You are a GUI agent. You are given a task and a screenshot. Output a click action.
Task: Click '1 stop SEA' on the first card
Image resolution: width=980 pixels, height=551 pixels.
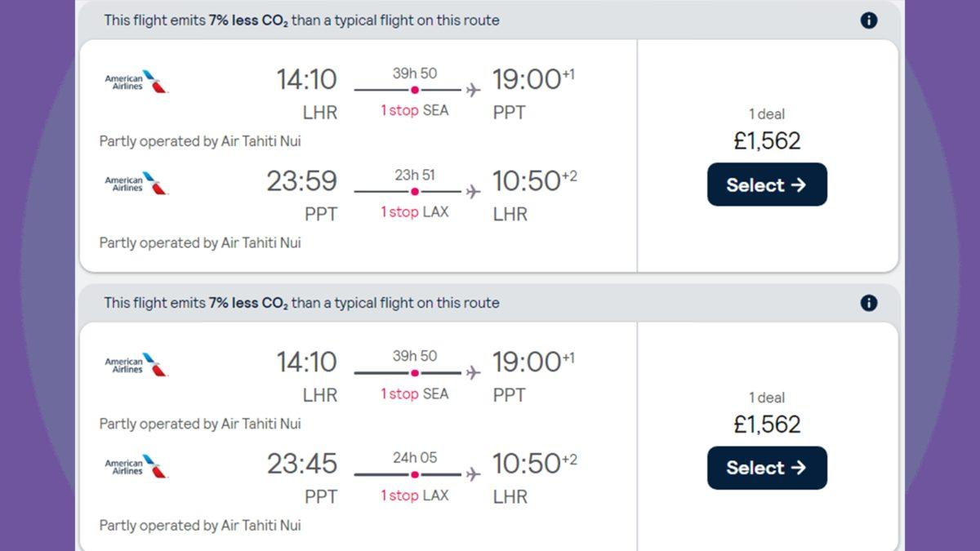414,110
